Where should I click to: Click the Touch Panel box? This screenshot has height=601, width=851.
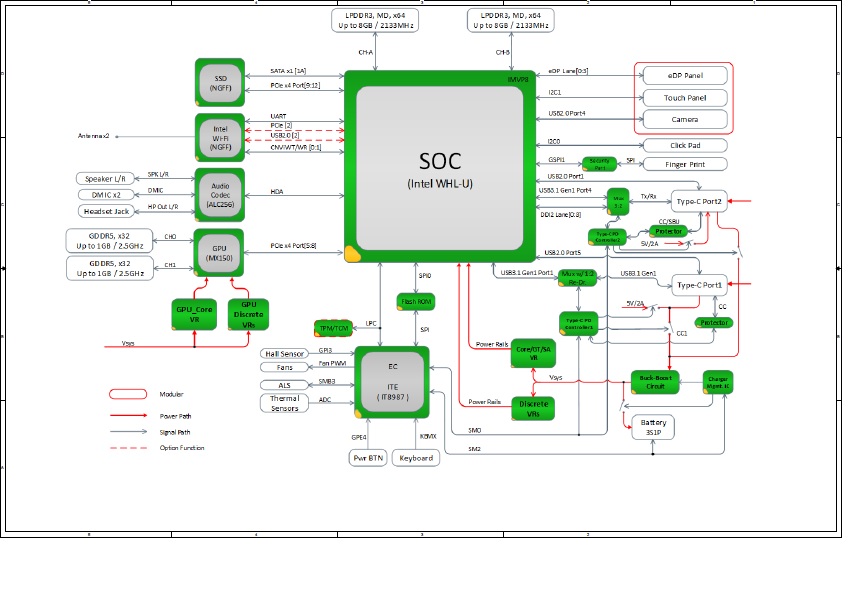pyautogui.click(x=685, y=98)
